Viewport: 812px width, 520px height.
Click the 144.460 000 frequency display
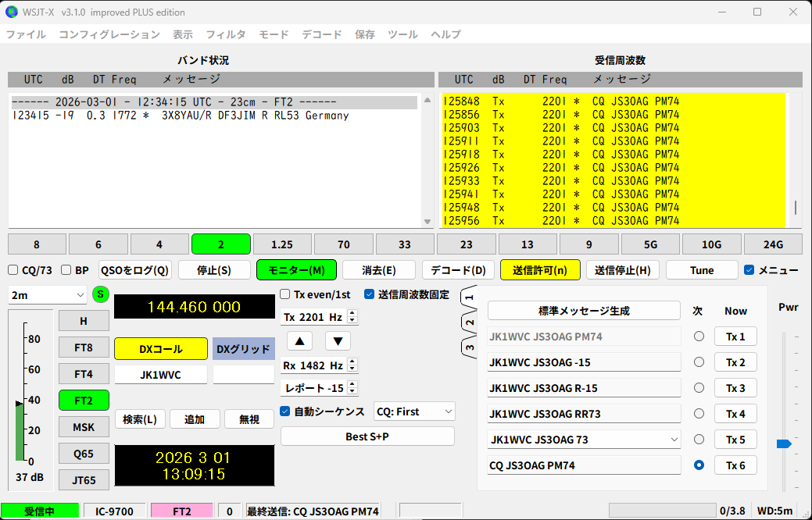194,307
